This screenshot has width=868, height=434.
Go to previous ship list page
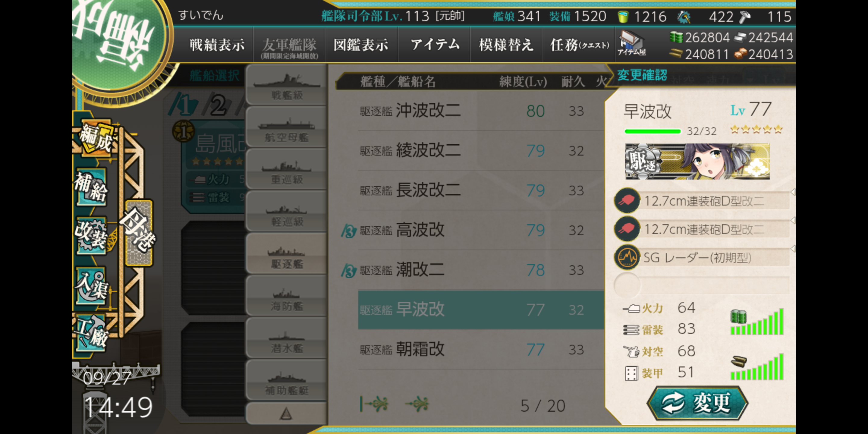pos(417,404)
